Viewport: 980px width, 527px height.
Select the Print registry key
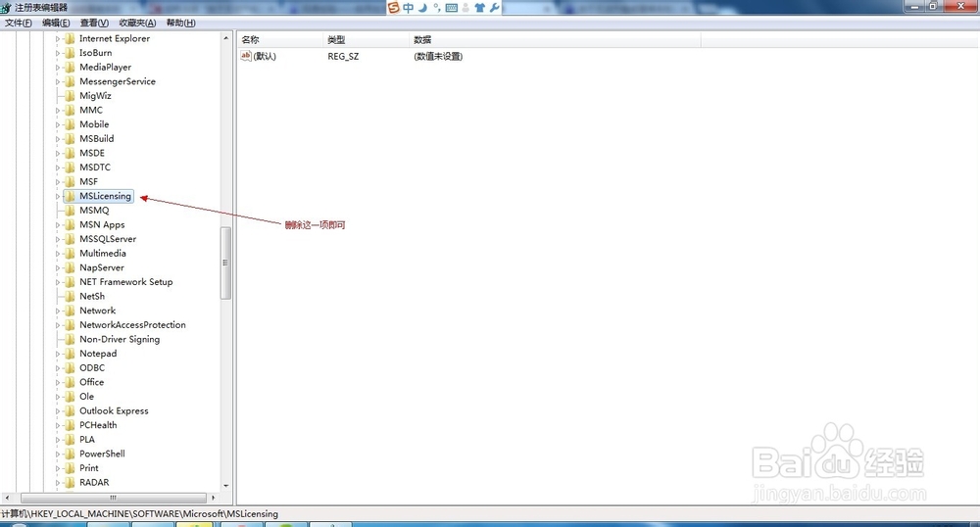click(x=89, y=468)
